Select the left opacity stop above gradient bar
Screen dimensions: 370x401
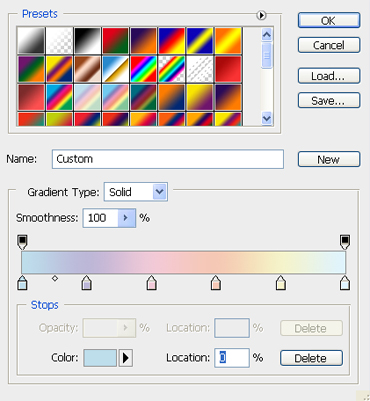point(22,242)
